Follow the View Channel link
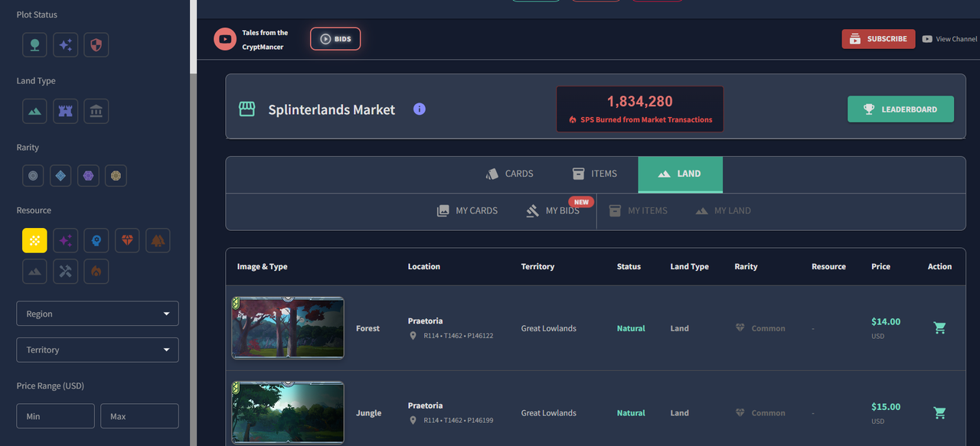 [950, 39]
